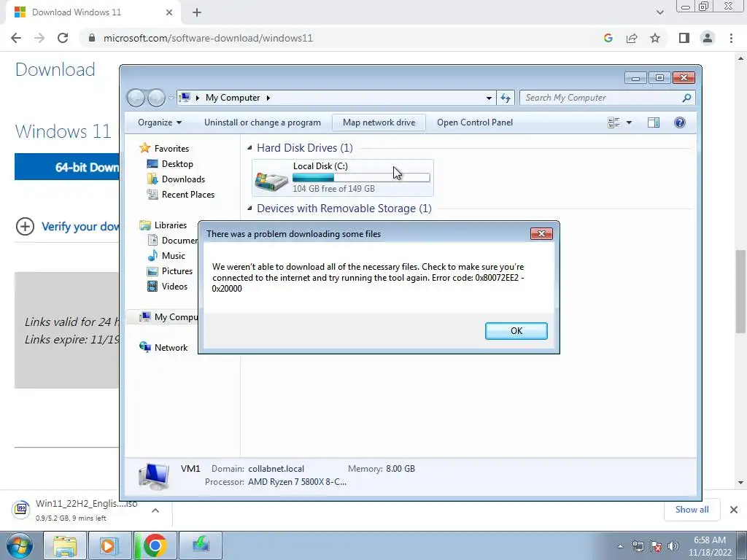Screen dimensions: 747x560
Task: Click Open Control Panel
Action: point(475,122)
